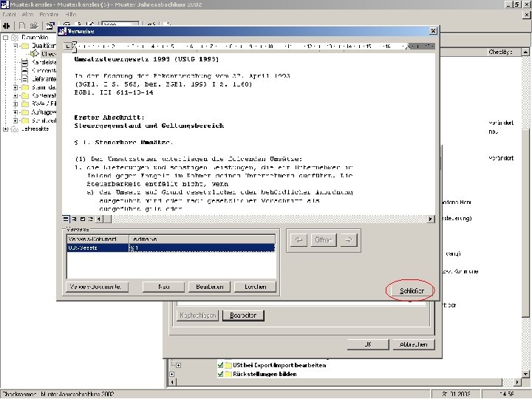Viewport: 532px width, 399px height.
Task: Select the Lieferanten tree item
Action: 44,79
